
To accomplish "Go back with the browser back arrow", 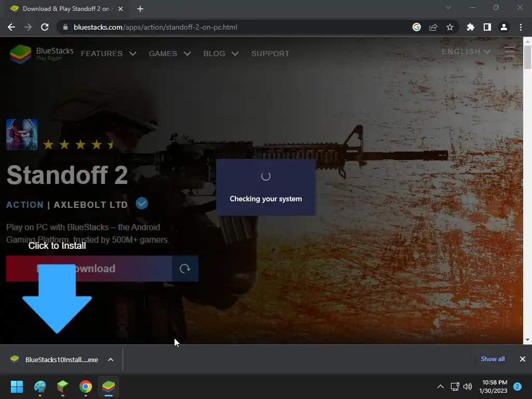I will point(11,27).
